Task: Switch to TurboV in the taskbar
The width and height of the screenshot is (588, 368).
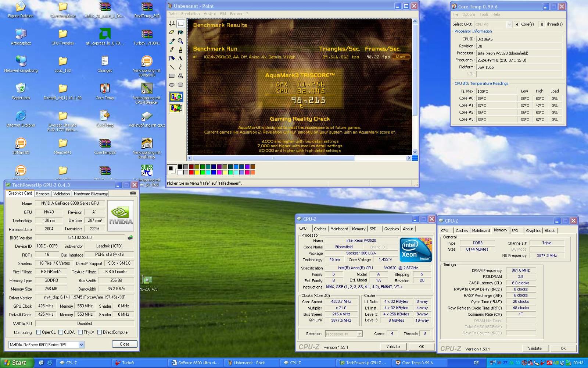Action: click(x=140, y=363)
